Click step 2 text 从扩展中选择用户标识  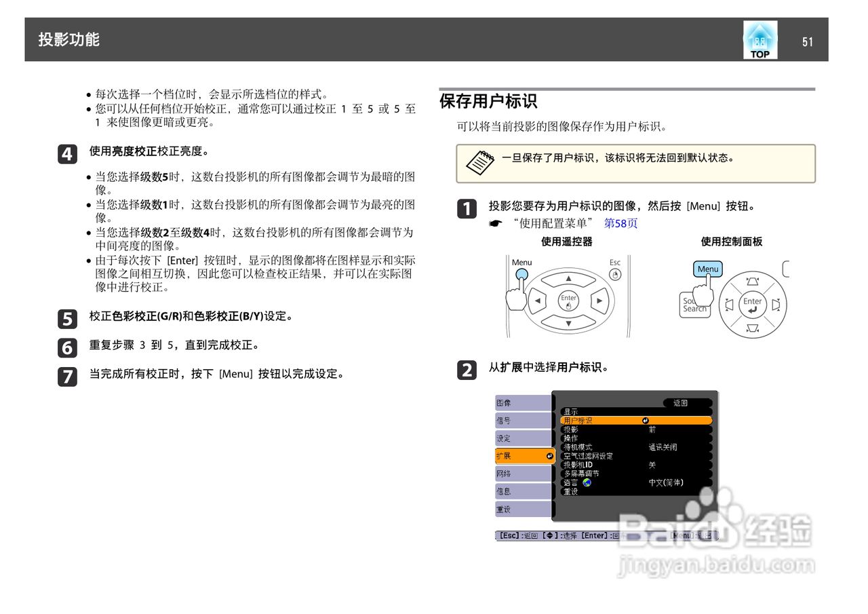pyautogui.click(x=549, y=367)
